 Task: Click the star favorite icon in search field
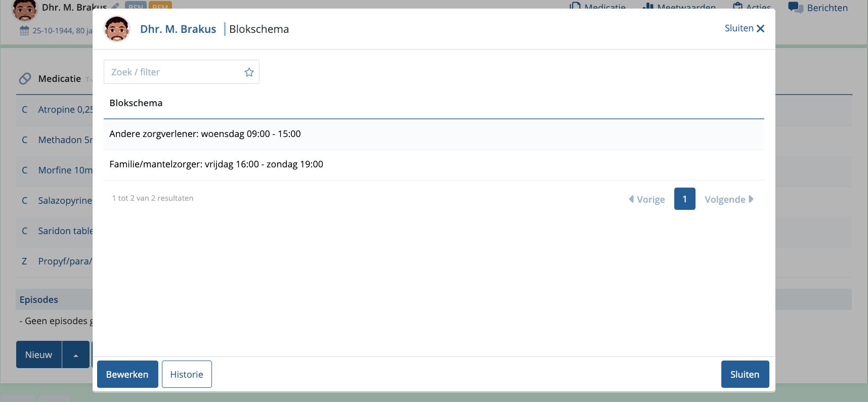click(x=249, y=72)
